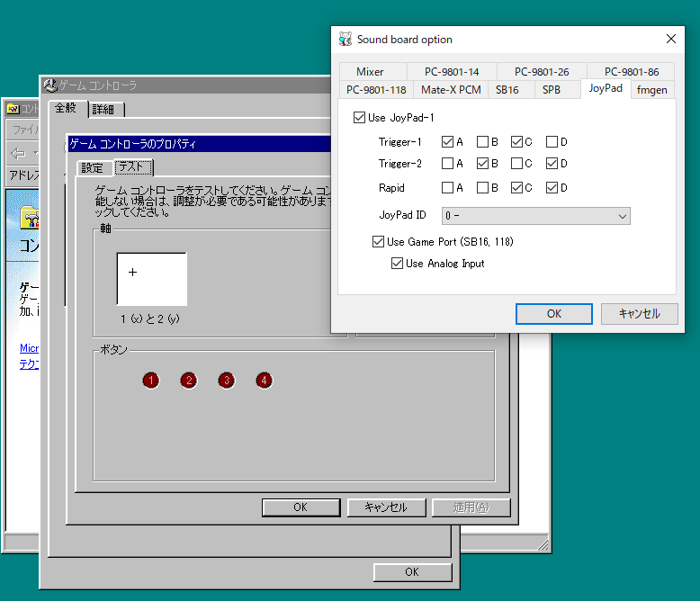The height and width of the screenshot is (601, 700).
Task: Click the game controller window title icon
Action: coord(50,85)
